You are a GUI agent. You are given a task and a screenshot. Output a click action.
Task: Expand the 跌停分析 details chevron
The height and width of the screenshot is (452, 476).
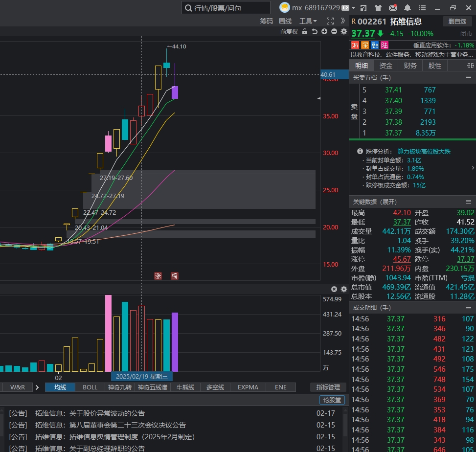point(472,168)
